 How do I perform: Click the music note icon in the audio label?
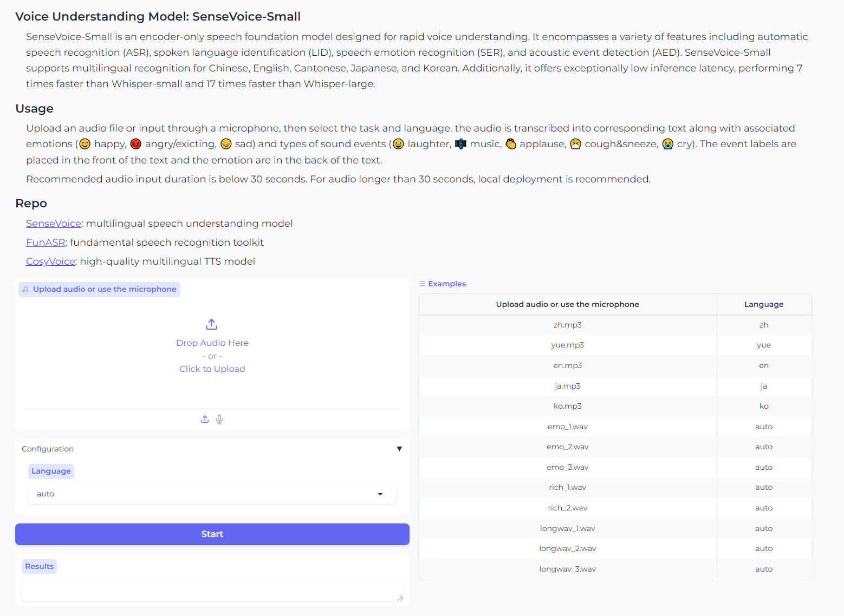tap(25, 290)
